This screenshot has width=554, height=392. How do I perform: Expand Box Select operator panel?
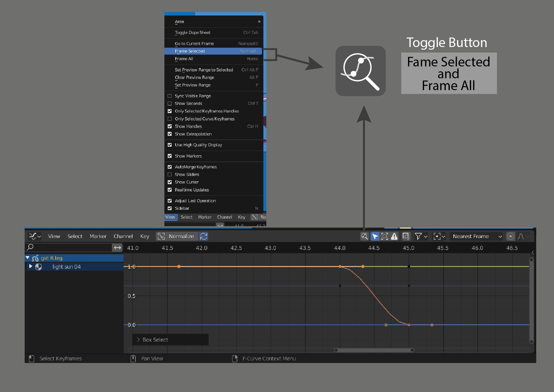point(170,340)
